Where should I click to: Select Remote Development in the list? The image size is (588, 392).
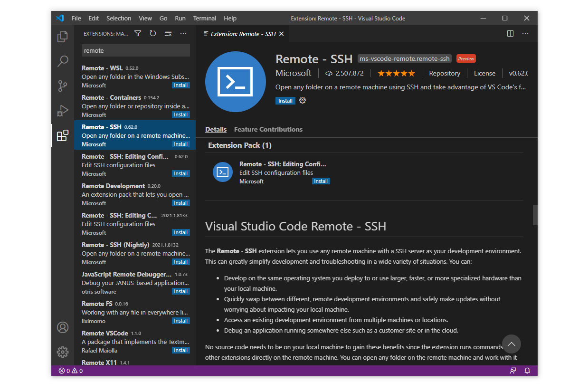click(x=135, y=194)
